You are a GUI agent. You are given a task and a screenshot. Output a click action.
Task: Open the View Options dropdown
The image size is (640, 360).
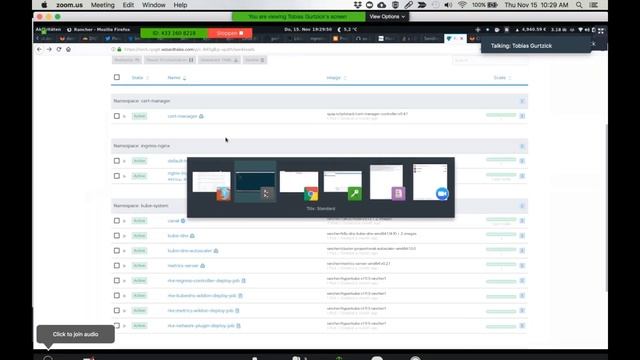tap(387, 17)
